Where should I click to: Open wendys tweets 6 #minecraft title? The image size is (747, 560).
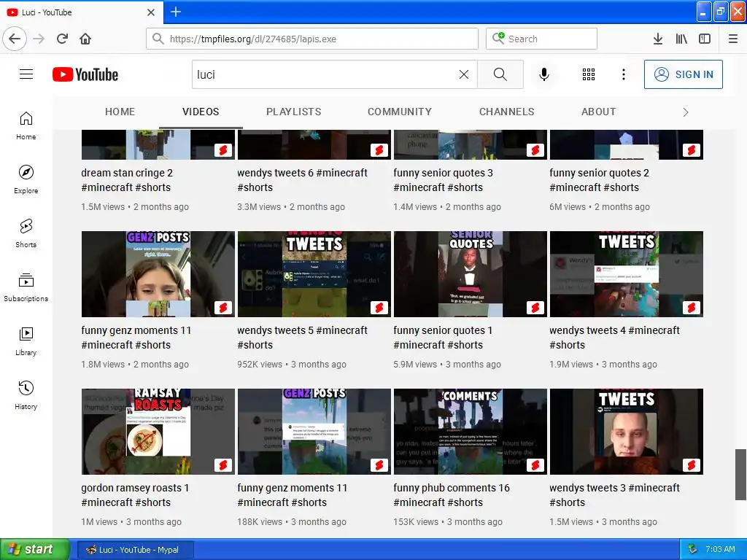tap(302, 180)
